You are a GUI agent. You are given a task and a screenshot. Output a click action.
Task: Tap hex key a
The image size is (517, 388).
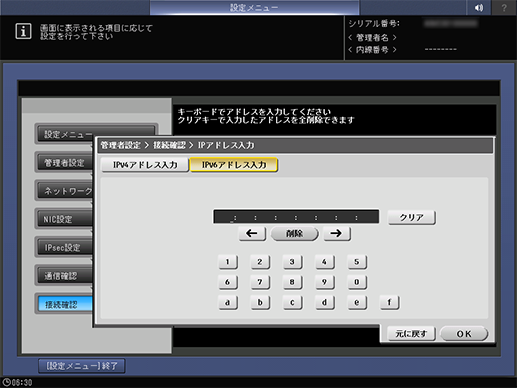click(x=228, y=303)
